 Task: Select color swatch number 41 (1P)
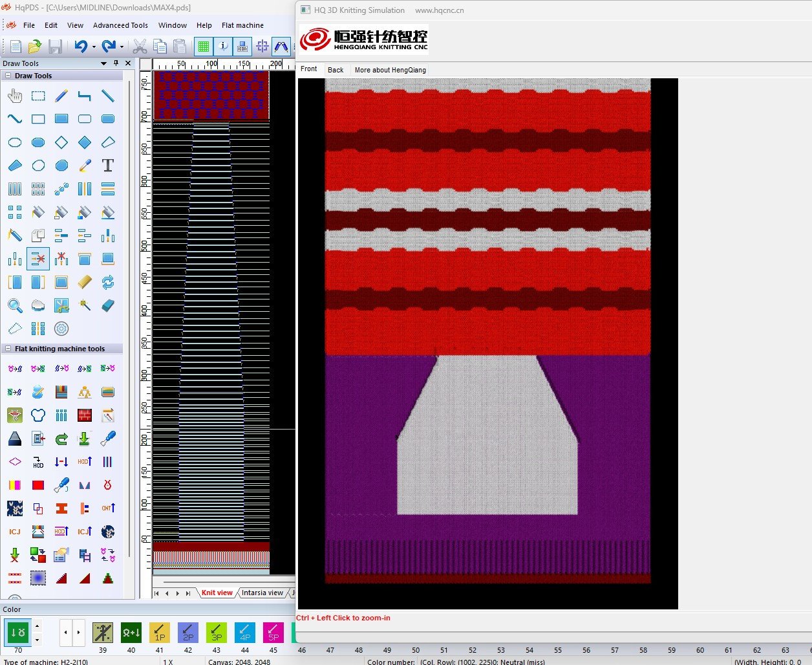tap(160, 633)
